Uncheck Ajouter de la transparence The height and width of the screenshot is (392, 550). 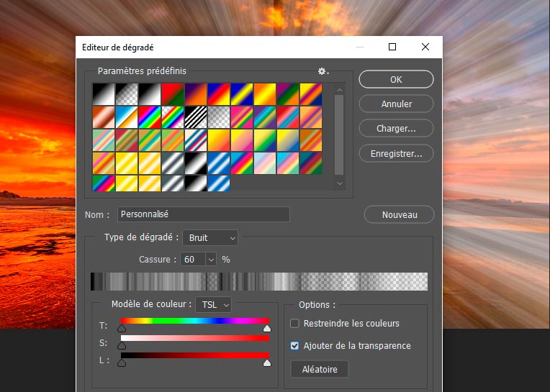(x=294, y=346)
